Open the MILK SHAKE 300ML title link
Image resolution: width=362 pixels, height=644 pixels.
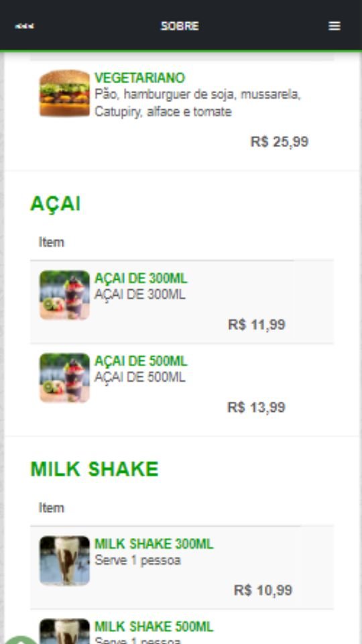pos(154,544)
